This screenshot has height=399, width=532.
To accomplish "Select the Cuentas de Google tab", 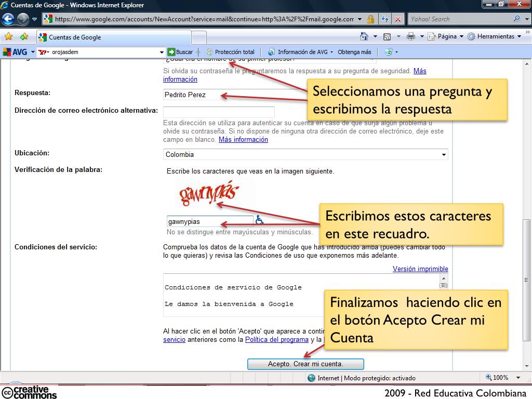I will click(x=114, y=37).
